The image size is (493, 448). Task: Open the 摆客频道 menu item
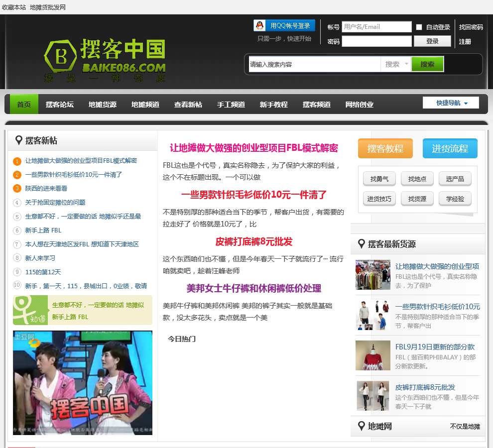pyautogui.click(x=316, y=105)
